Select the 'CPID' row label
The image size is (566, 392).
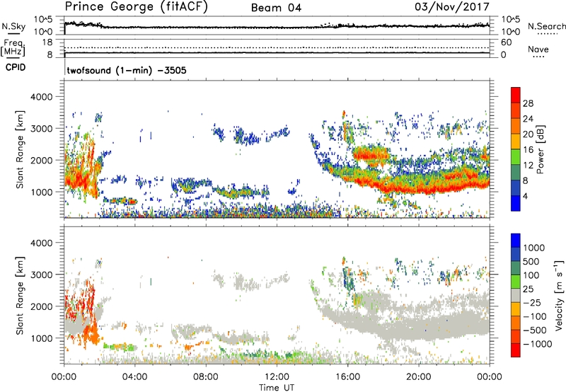[16, 67]
